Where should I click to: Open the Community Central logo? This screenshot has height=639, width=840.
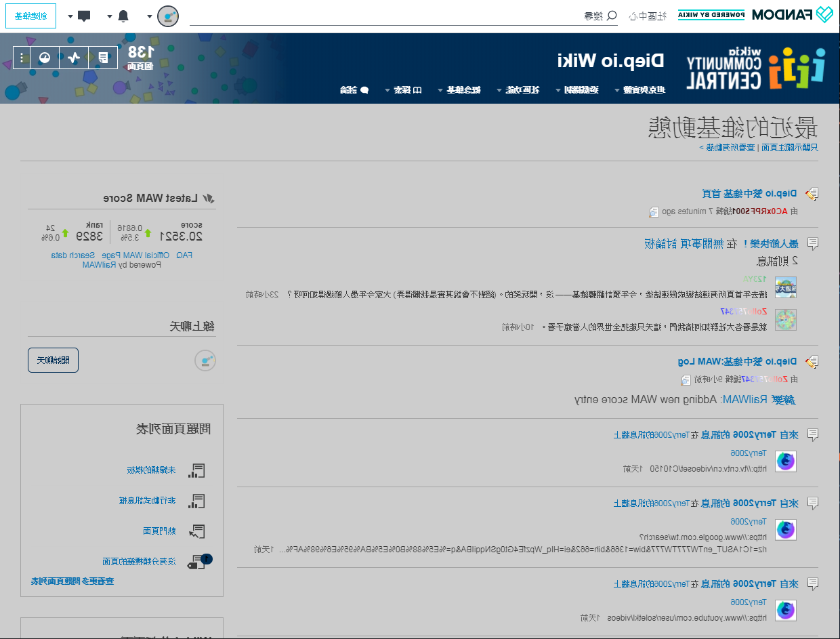point(756,68)
